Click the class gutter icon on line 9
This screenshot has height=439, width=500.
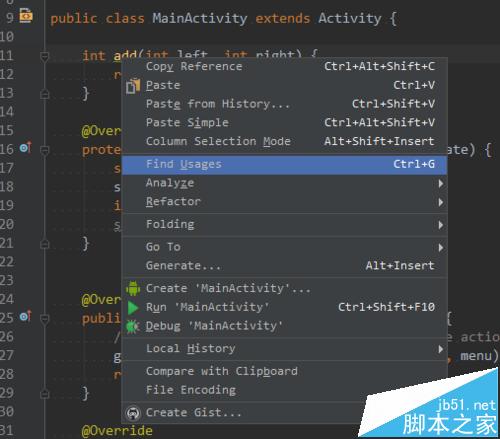click(26, 16)
